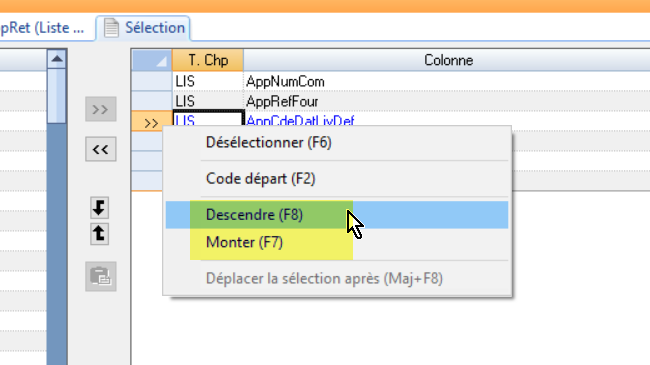Screen dimensions: 650x365
Task: Click the << remove from selection button
Action: point(101,149)
